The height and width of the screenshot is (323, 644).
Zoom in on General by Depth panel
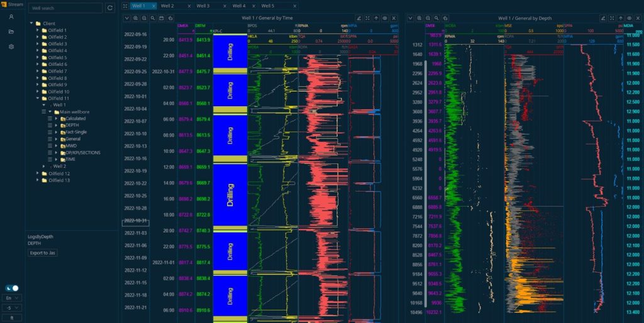[419, 18]
